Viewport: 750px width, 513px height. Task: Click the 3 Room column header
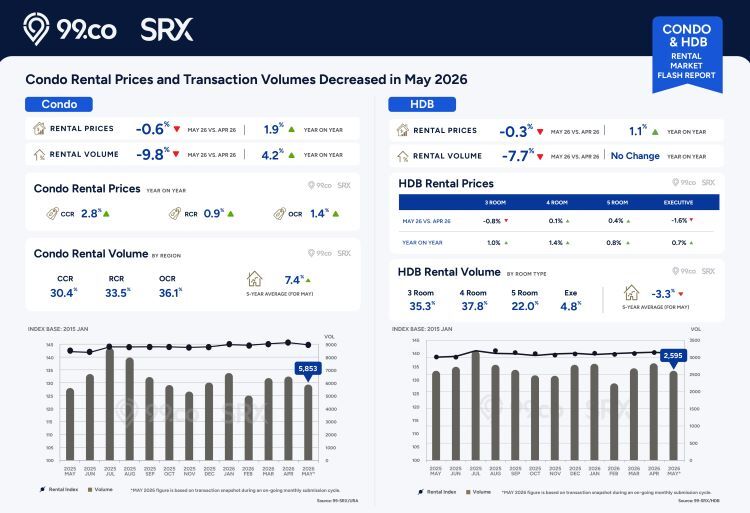(x=495, y=202)
